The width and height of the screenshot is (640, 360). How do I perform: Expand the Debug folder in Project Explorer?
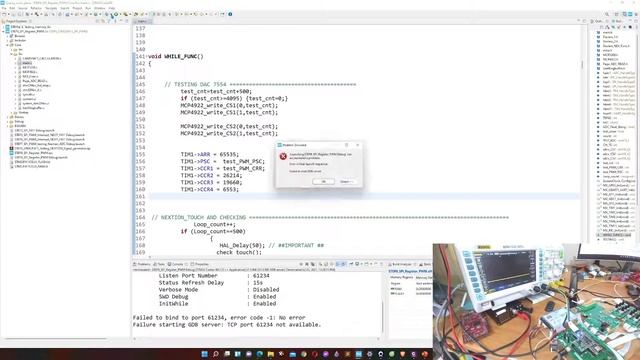point(7,122)
